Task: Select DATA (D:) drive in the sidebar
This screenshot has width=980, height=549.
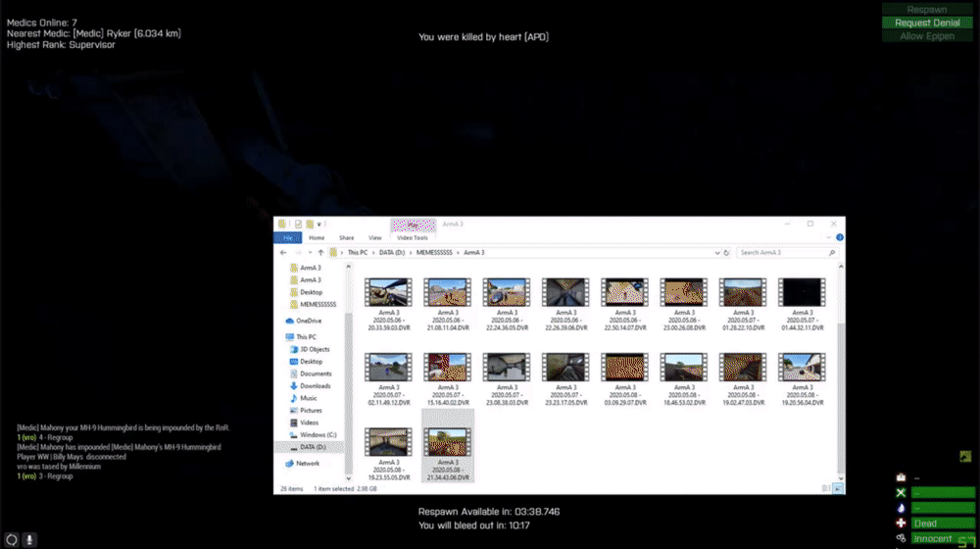Action: pyautogui.click(x=309, y=447)
